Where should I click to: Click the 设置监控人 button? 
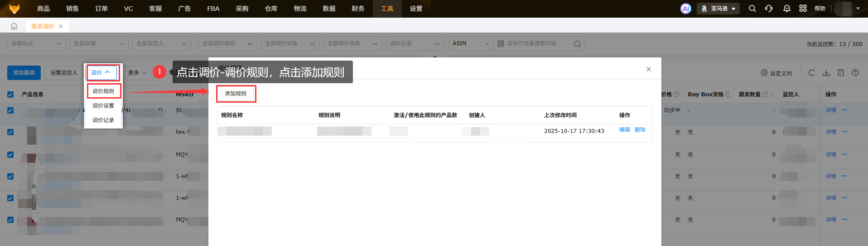[x=64, y=73]
